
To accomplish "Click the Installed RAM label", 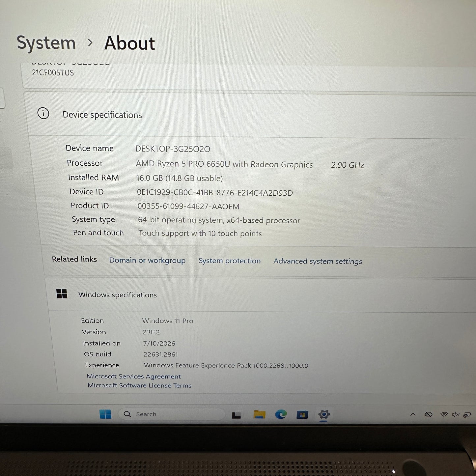I will [93, 178].
